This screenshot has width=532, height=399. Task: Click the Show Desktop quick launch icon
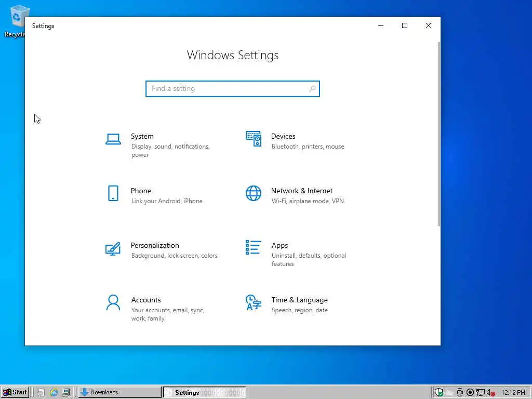coord(66,392)
